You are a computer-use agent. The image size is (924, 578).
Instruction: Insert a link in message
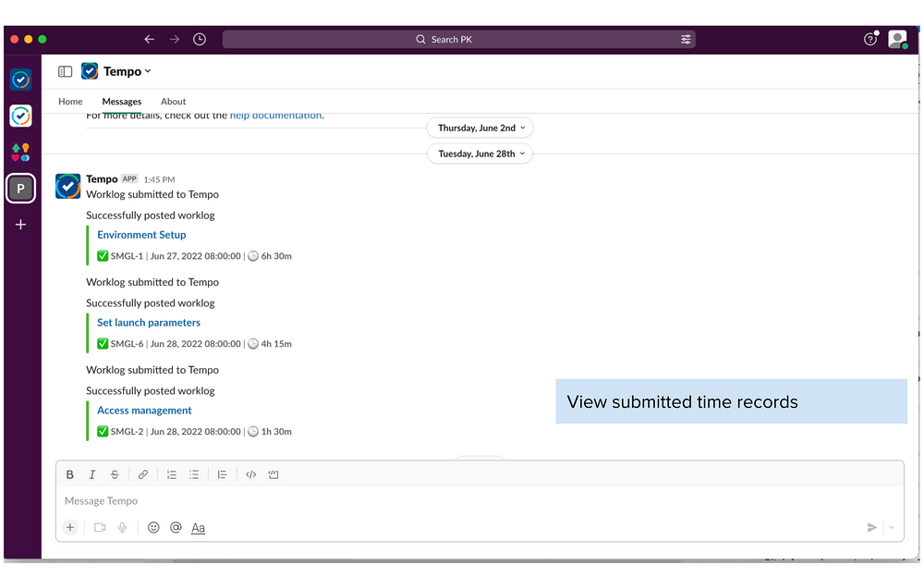pyautogui.click(x=142, y=474)
